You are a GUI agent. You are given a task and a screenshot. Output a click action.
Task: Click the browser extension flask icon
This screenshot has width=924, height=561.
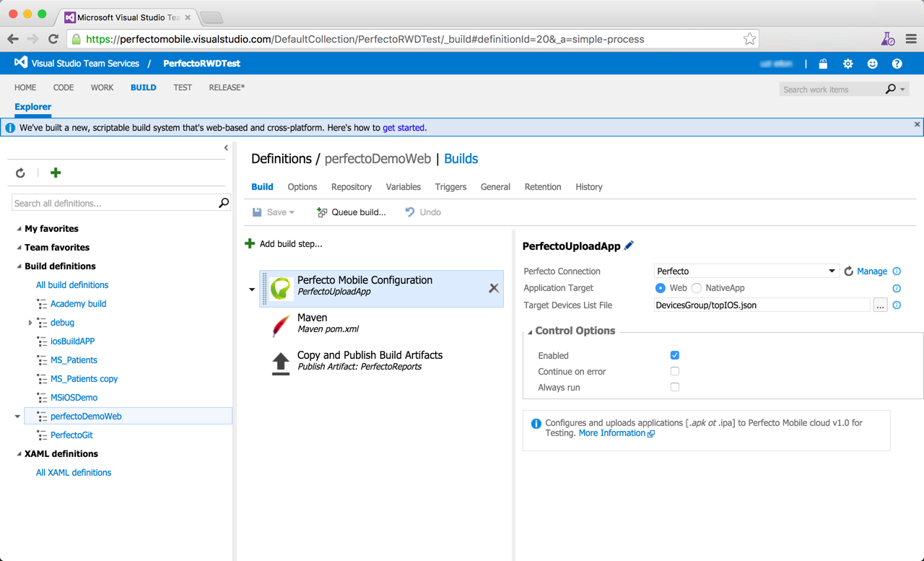tap(888, 39)
